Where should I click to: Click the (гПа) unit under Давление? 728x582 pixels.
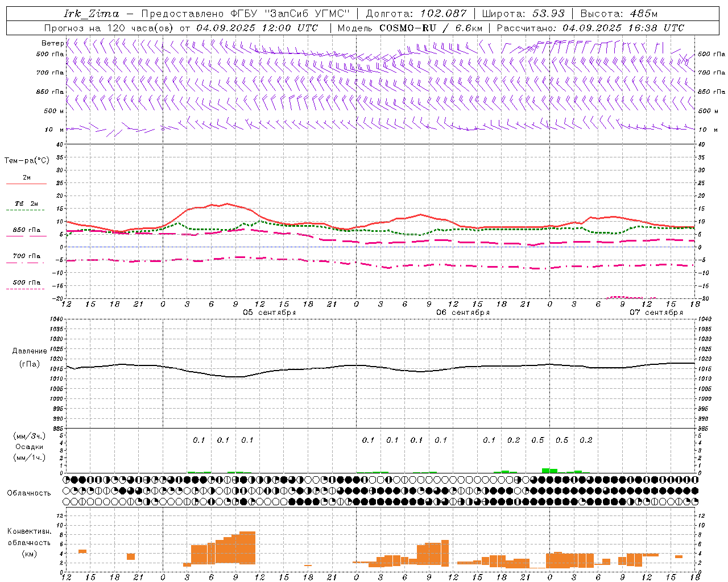click(30, 364)
